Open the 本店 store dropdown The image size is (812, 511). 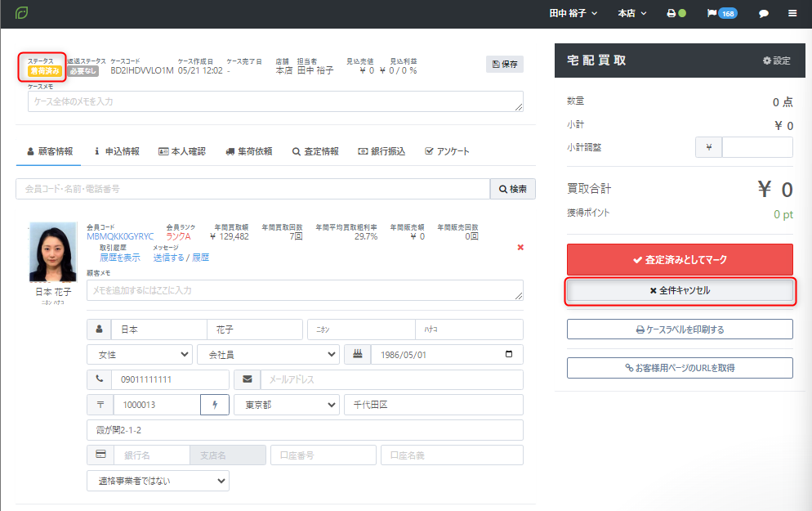pos(631,13)
